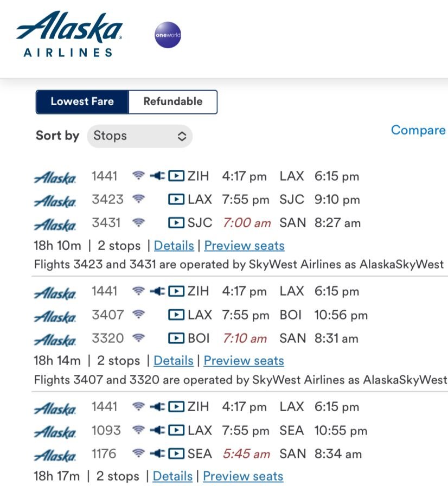The width and height of the screenshot is (448, 486).
Task: Open Details for the 18h 10m itinerary
Action: tap(174, 246)
